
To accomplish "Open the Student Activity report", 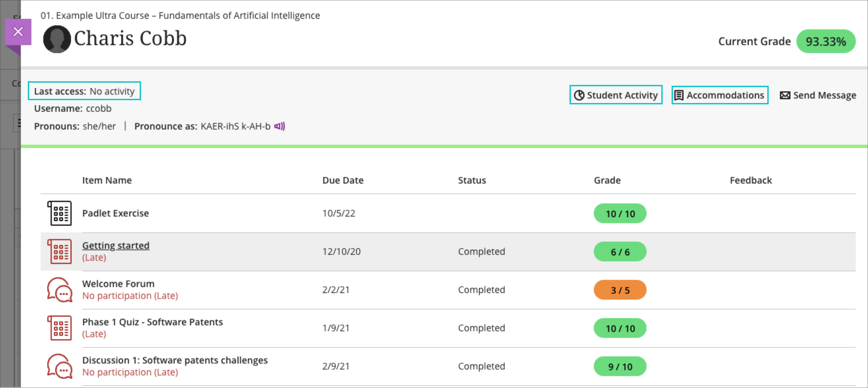I will point(616,95).
